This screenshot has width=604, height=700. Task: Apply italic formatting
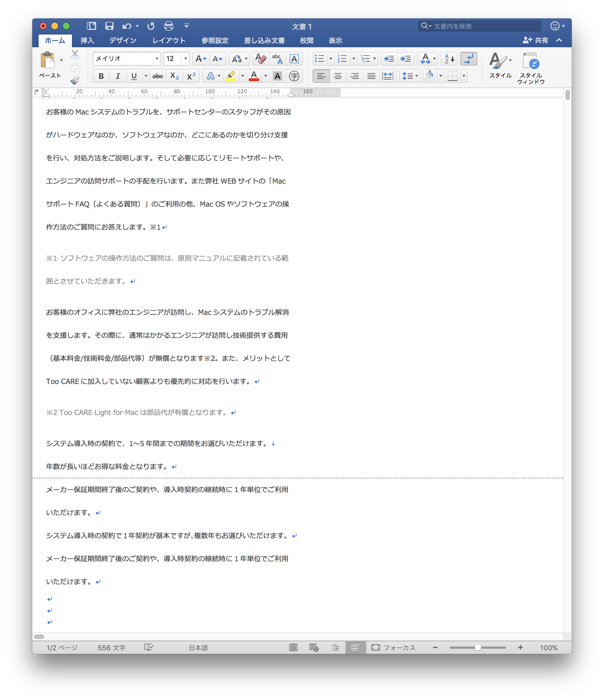[118, 76]
